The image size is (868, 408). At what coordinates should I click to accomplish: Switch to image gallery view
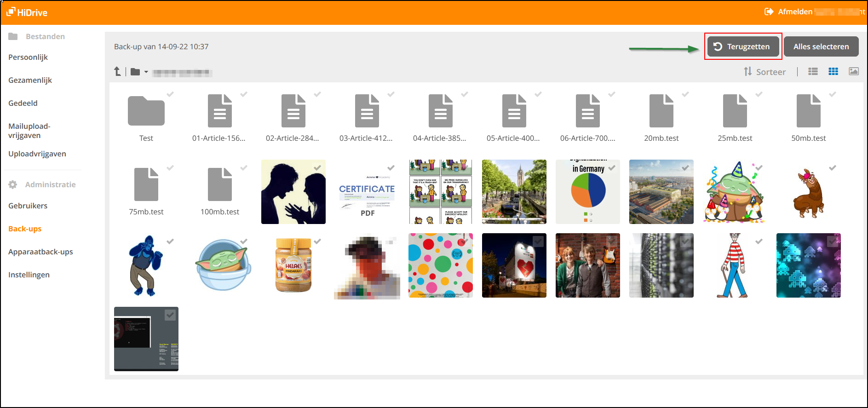click(x=854, y=71)
